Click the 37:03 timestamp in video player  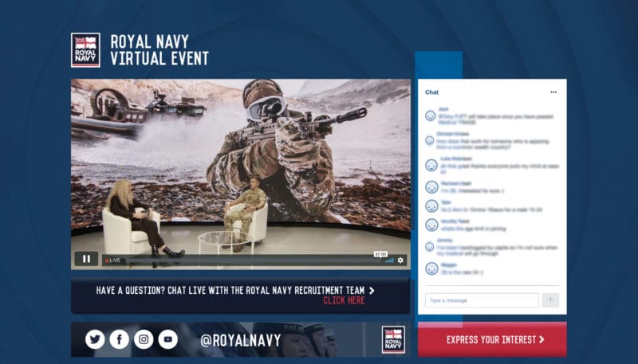pos(380,254)
